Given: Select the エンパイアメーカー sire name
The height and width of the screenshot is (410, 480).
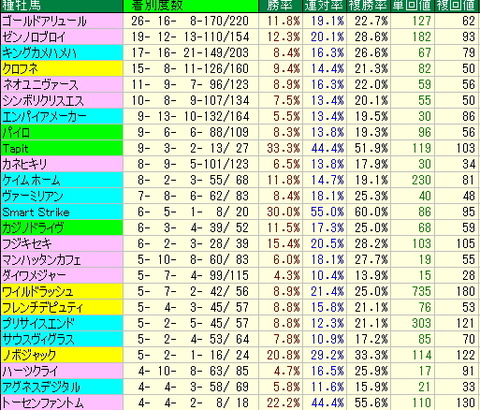Looking at the screenshot, I should 44,117.
